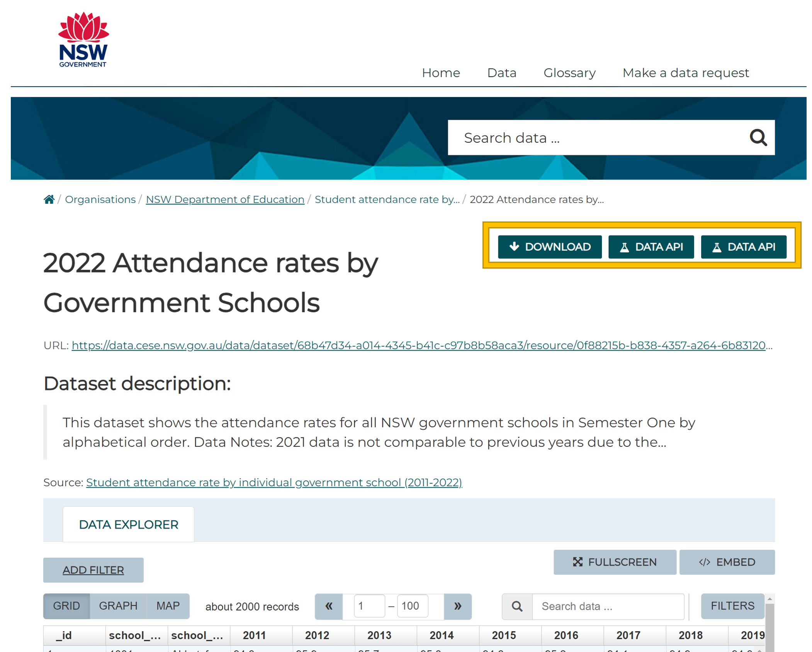This screenshot has width=812, height=652.
Task: Select the Grid view
Action: [66, 606]
